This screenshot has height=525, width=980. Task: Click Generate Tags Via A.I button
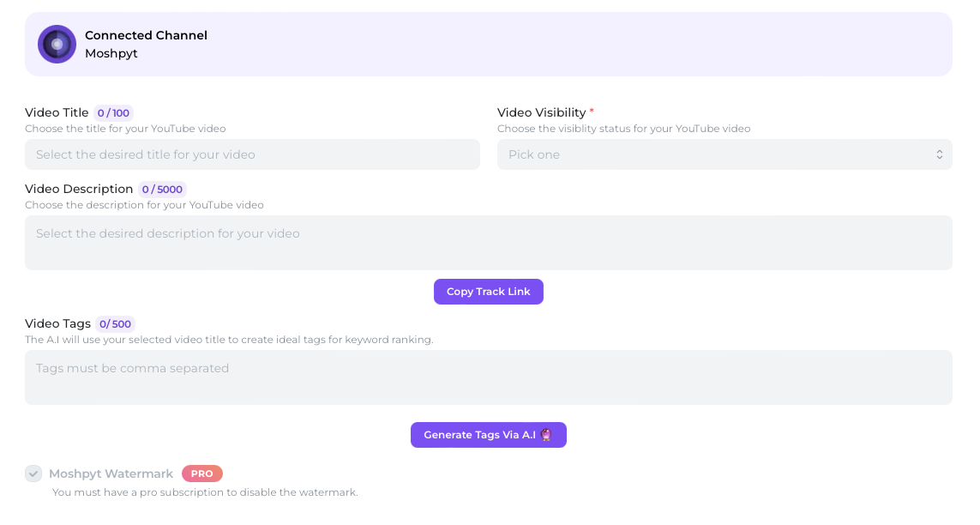coord(488,435)
